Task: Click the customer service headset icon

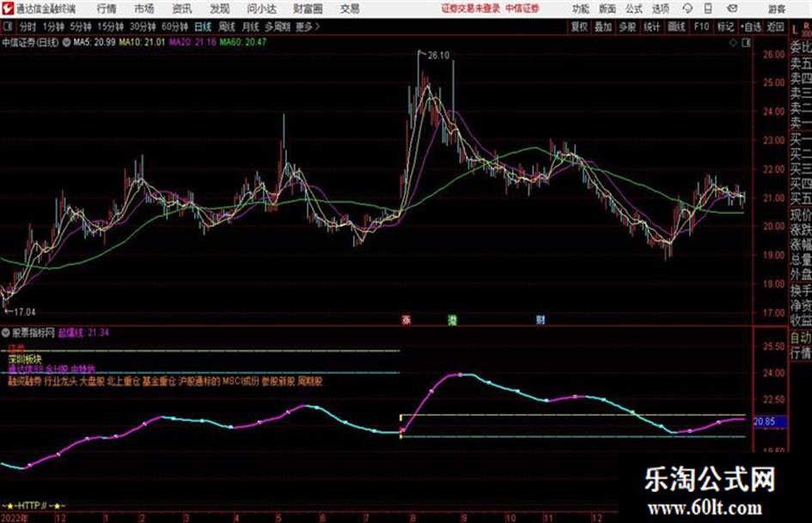Action: (687, 9)
